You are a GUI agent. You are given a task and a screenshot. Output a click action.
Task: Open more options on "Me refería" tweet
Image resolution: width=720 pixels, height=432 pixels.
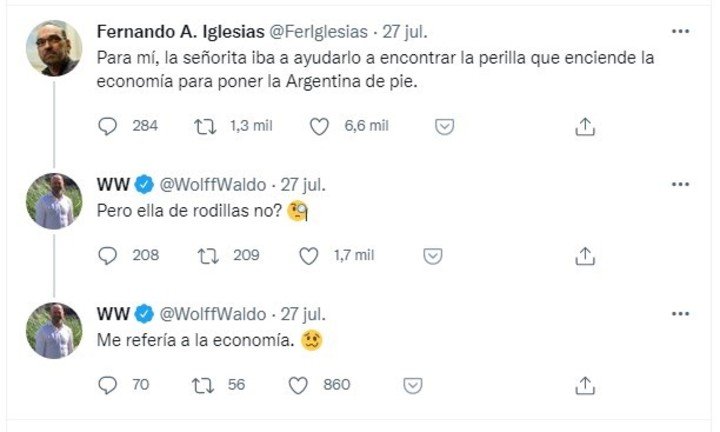tap(681, 314)
